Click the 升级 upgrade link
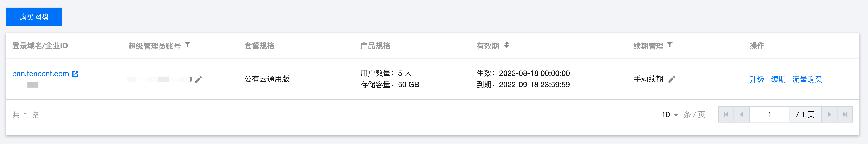This screenshot has width=868, height=144. point(757,79)
